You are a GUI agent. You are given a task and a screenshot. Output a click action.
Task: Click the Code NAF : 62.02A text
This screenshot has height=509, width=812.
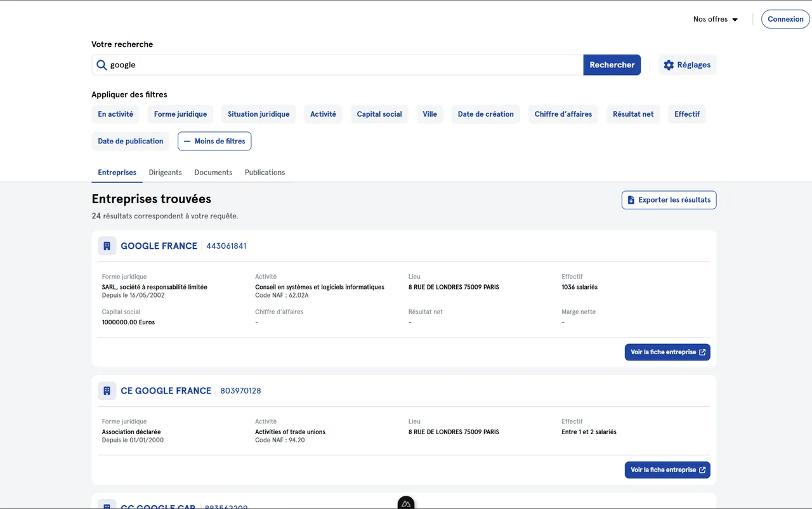[282, 295]
